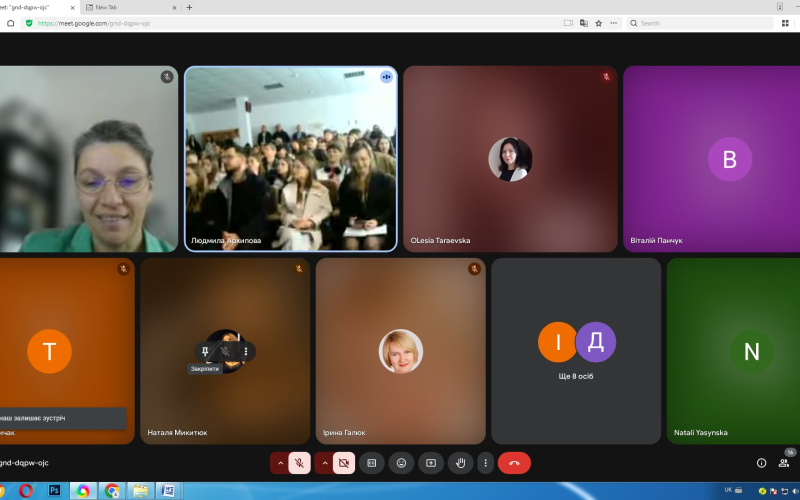Turn on the microphone in Meet
Viewport: 800px width, 500px height.
[299, 463]
